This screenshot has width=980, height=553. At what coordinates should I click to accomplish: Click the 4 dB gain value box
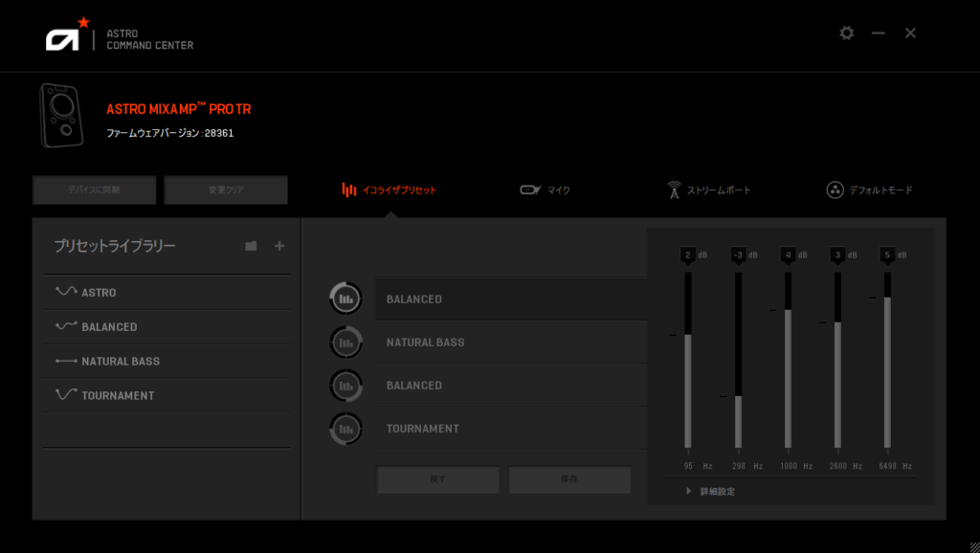coord(789,254)
